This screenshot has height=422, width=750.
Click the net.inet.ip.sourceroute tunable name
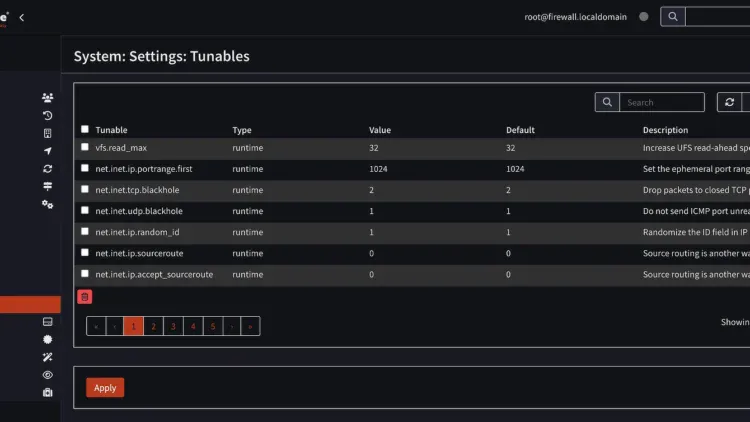click(139, 253)
